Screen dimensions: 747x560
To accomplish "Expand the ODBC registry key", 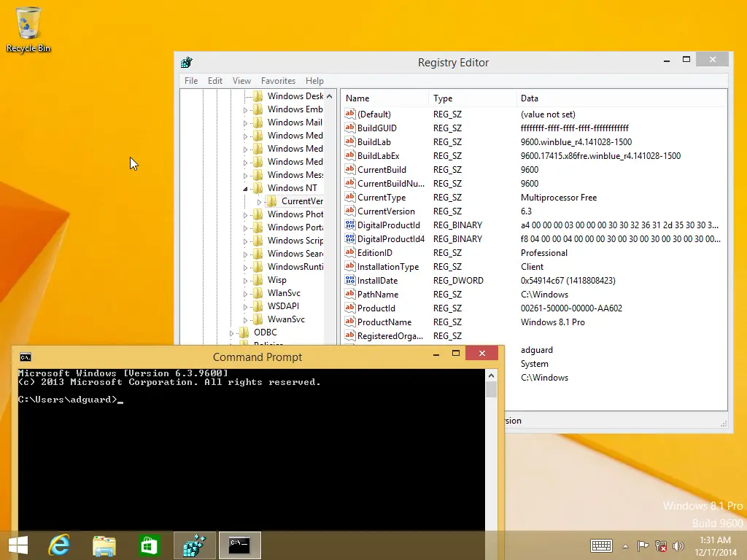I will (x=232, y=333).
